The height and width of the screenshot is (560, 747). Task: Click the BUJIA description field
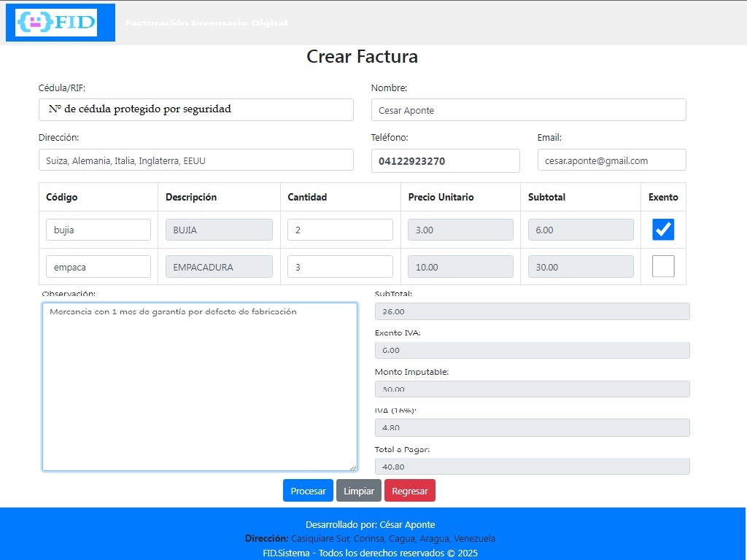(x=219, y=230)
